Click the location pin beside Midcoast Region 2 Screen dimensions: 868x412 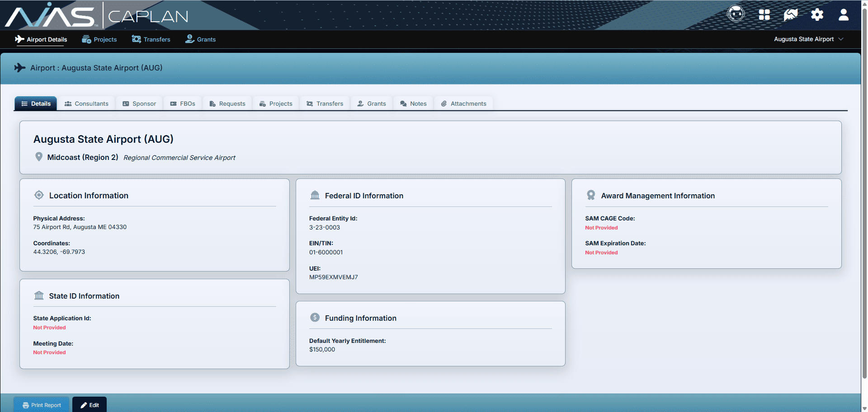[x=39, y=156]
